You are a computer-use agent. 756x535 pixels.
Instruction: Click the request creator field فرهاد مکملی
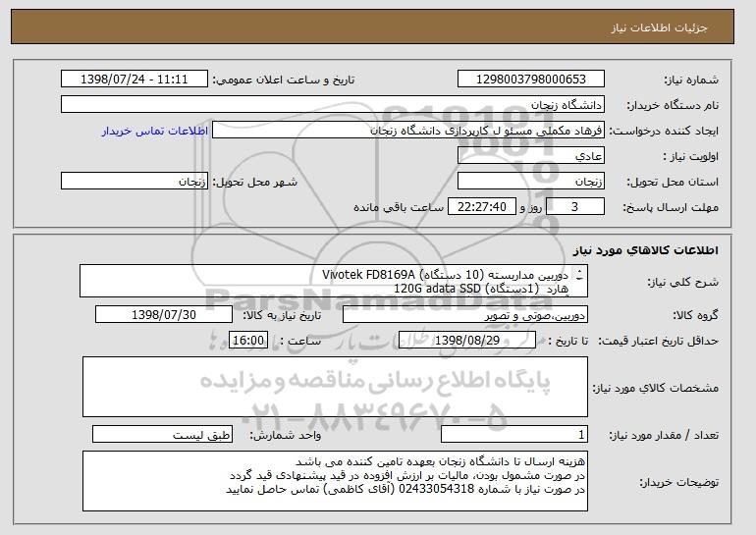(408, 131)
